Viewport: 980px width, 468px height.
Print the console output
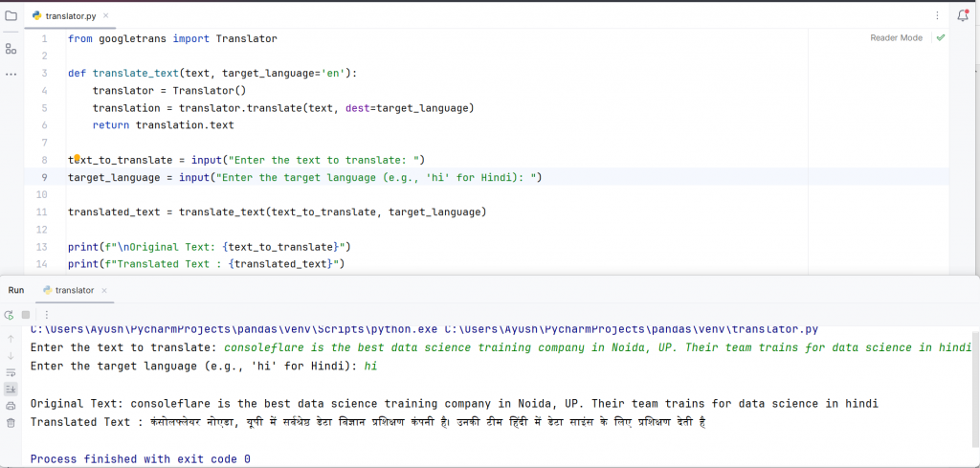pyautogui.click(x=11, y=406)
